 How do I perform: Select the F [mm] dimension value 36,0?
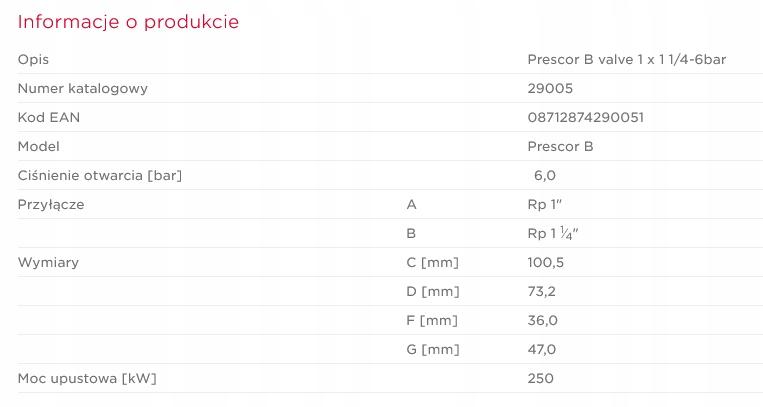pos(542,320)
